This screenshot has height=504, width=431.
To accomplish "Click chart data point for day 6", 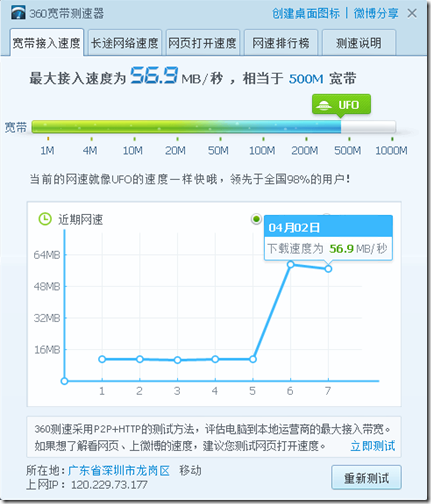I will pyautogui.click(x=291, y=264).
